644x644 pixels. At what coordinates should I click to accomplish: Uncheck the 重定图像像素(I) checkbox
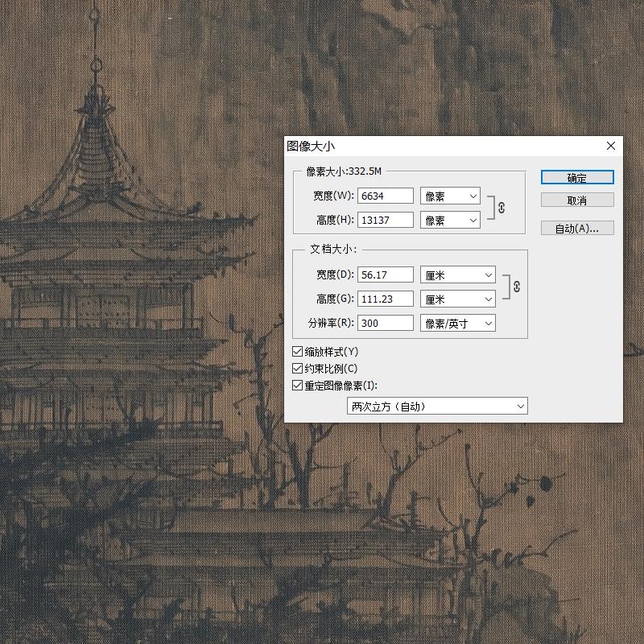pos(297,386)
